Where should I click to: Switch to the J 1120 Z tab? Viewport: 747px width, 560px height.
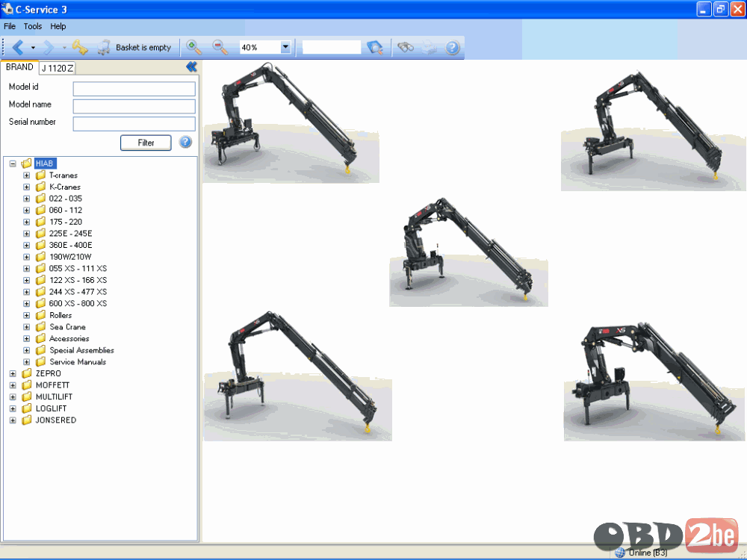(58, 68)
